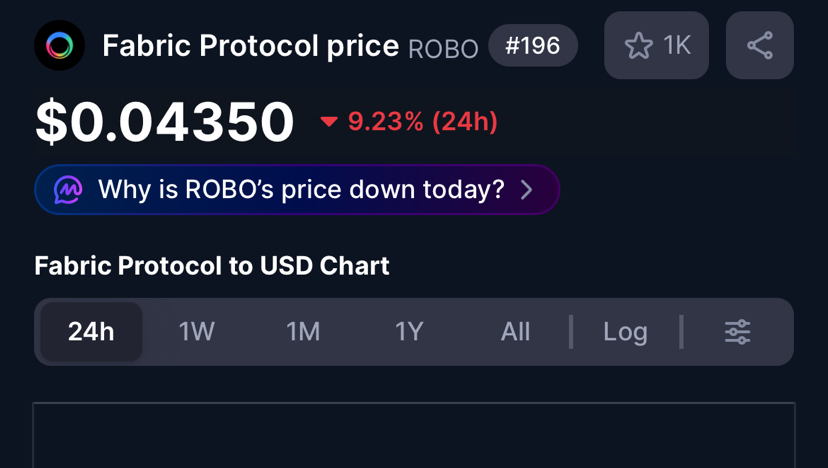Expand the chevron beside the price-down question
The width and height of the screenshot is (828, 468).
(527, 190)
